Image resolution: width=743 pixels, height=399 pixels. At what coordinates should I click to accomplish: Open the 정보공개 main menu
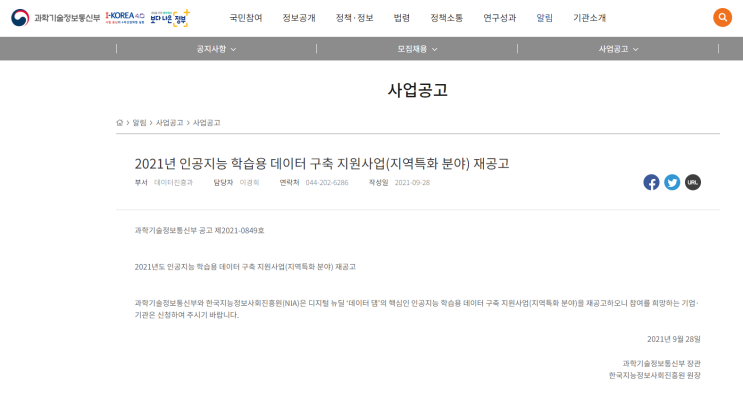299,18
